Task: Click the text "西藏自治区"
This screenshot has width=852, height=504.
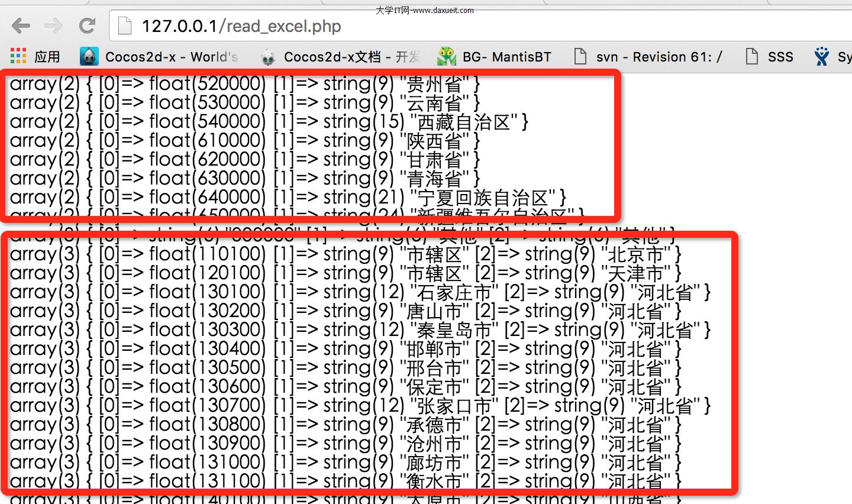Action: [x=464, y=121]
